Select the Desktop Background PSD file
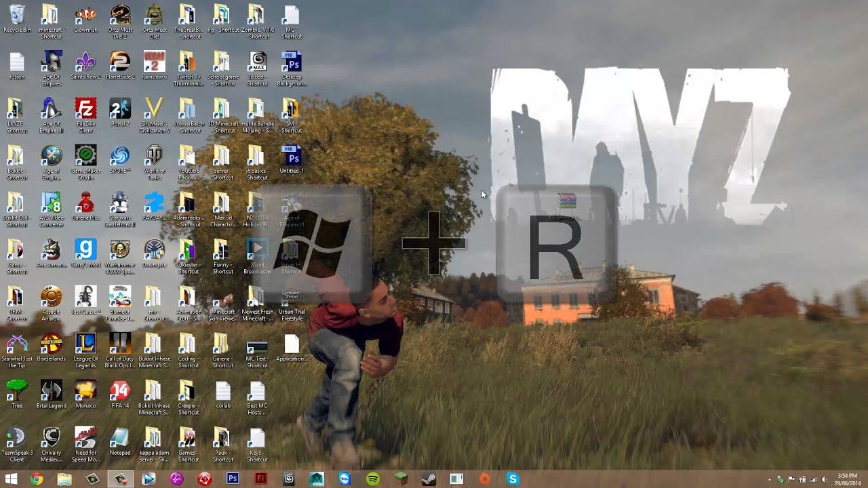This screenshot has width=868, height=488. click(x=292, y=68)
